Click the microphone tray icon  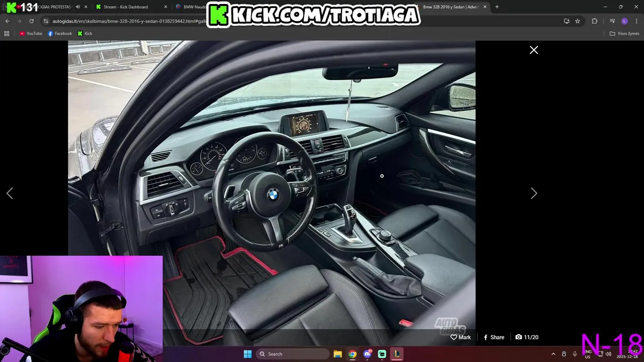tap(575, 354)
